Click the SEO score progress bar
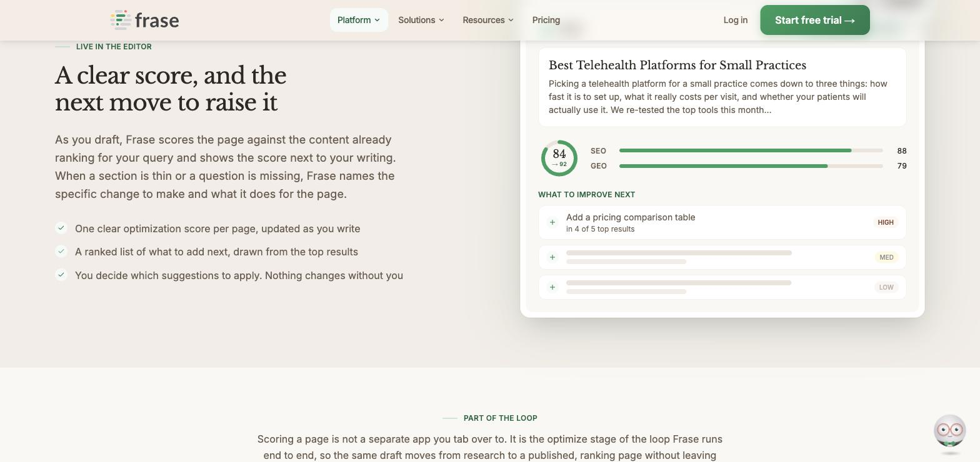The height and width of the screenshot is (462, 980). pos(751,150)
